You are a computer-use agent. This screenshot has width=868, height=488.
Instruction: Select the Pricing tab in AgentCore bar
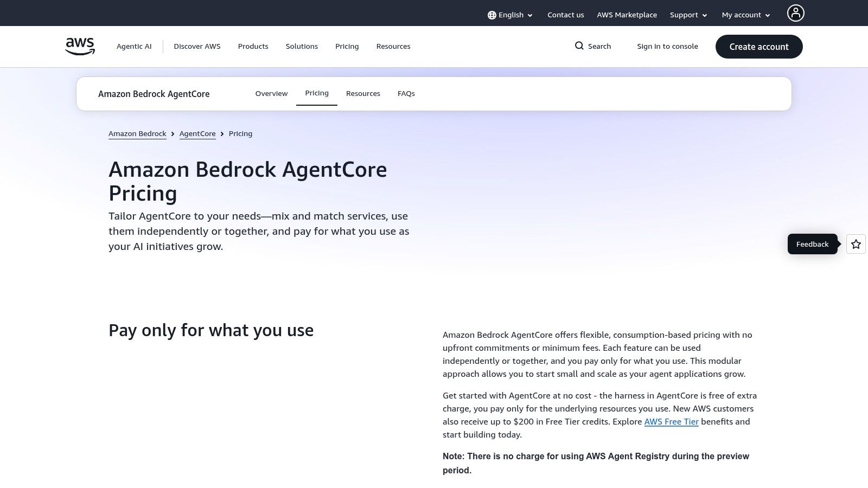click(317, 93)
